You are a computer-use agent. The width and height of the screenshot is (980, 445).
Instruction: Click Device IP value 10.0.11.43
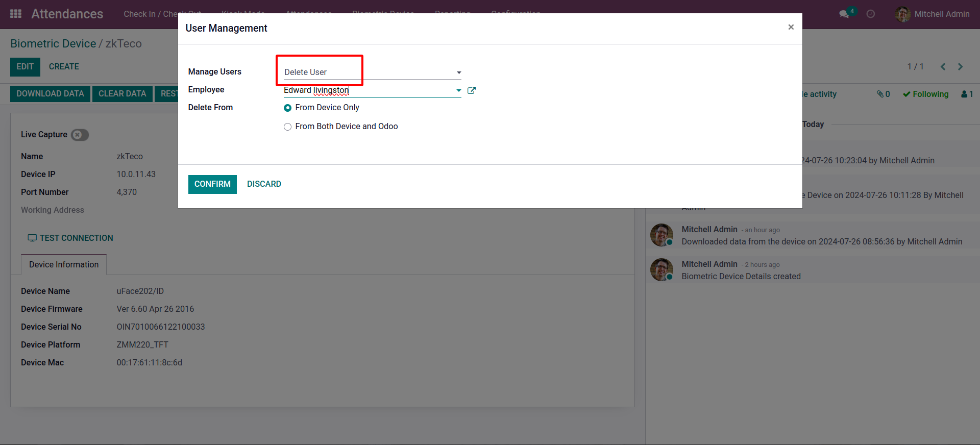tap(136, 174)
